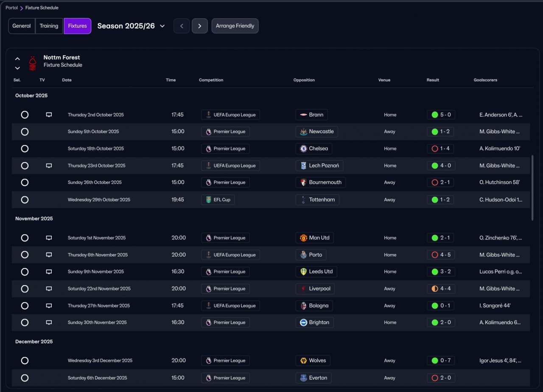
Task: Click the TV icon for the Leeds Utd match
Action: point(49,272)
